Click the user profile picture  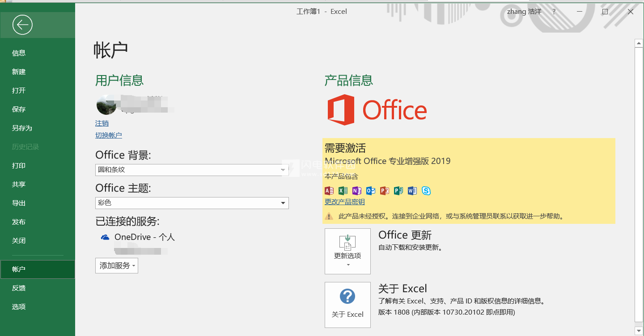click(106, 105)
